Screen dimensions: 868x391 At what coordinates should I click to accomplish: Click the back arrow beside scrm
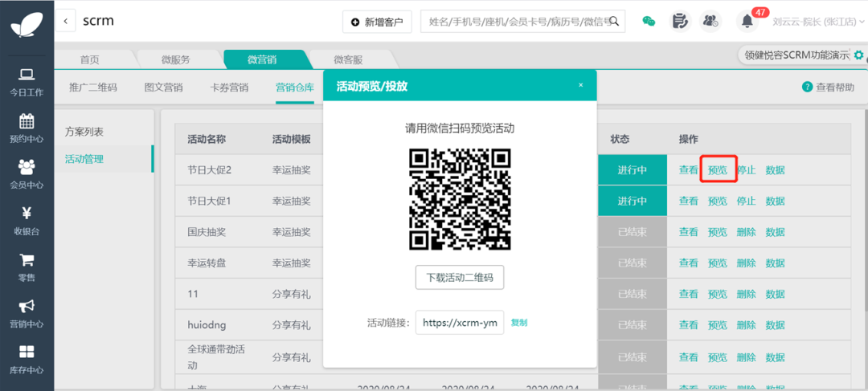[x=65, y=22]
